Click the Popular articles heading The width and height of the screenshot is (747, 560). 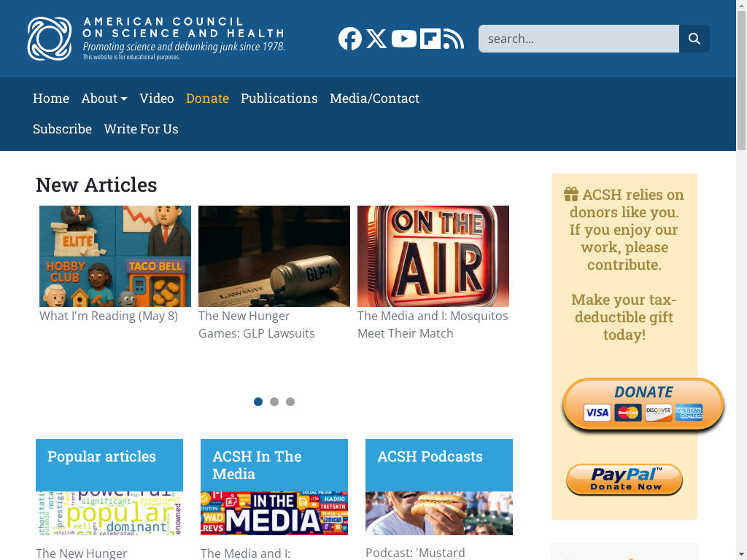tap(101, 456)
